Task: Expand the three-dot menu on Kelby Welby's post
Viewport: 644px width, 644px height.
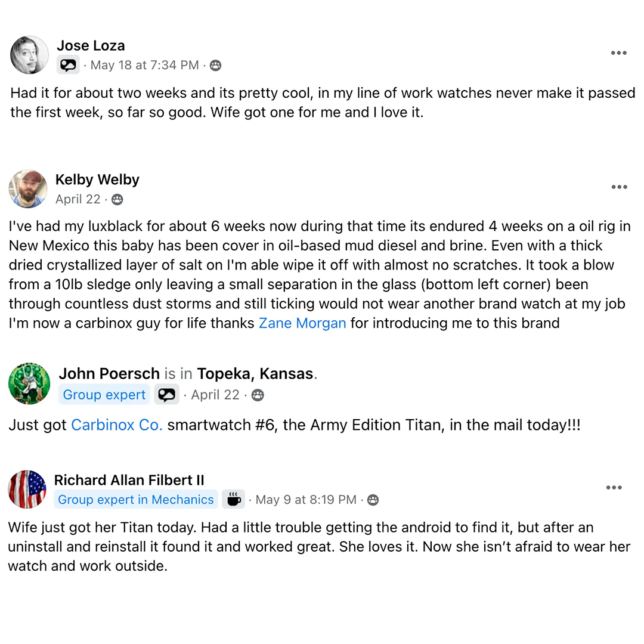Action: tap(619, 187)
